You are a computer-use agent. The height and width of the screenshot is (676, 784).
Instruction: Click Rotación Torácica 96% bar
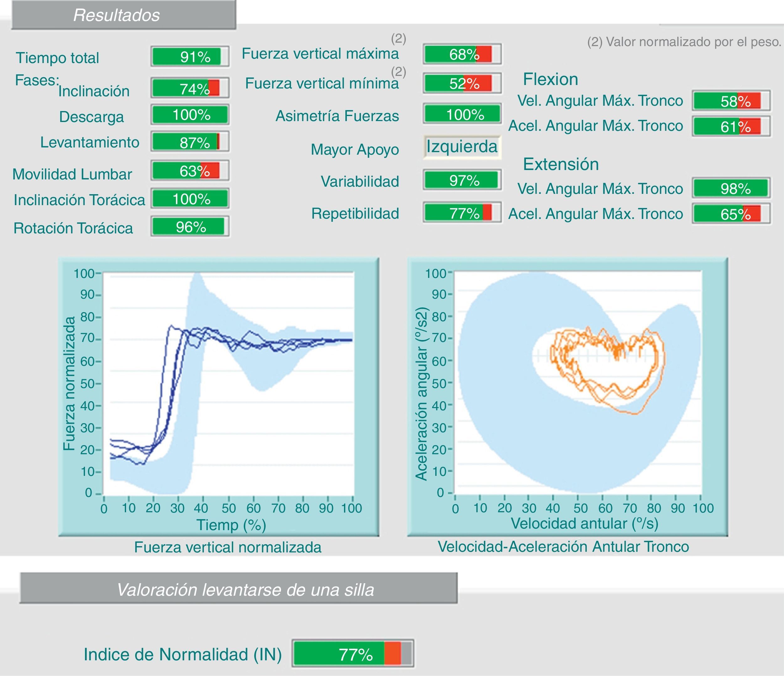pyautogui.click(x=190, y=227)
